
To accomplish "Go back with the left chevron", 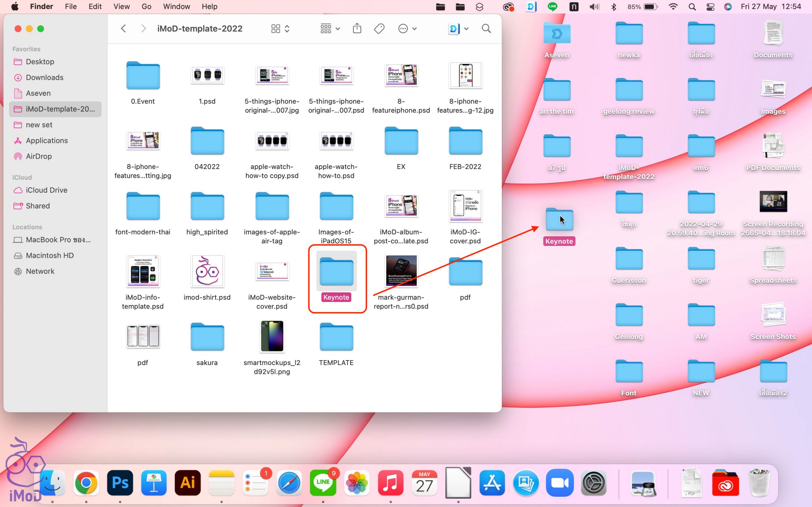I will (x=123, y=29).
